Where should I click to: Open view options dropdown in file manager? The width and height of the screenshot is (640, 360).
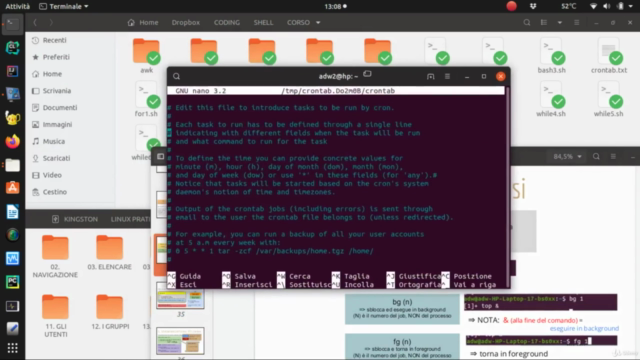560,22
